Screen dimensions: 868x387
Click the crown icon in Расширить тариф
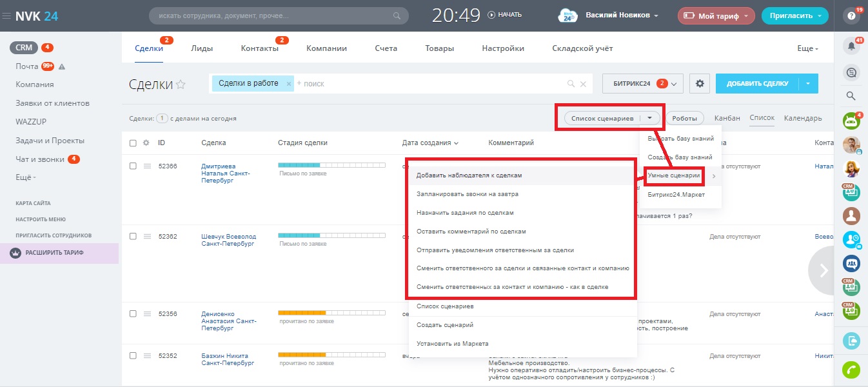click(15, 253)
